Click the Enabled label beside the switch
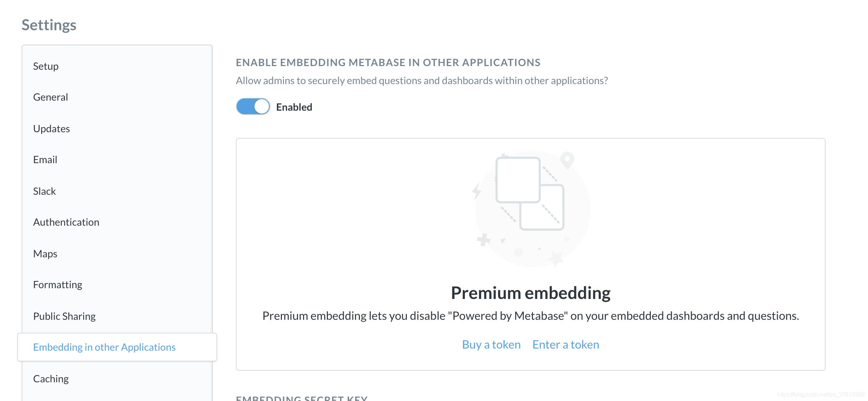868x401 pixels. coord(294,106)
